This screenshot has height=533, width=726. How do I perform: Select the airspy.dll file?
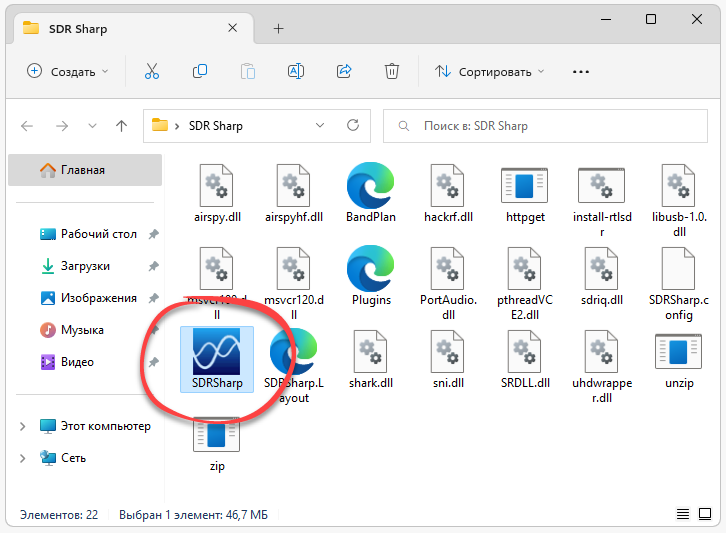pyautogui.click(x=217, y=194)
